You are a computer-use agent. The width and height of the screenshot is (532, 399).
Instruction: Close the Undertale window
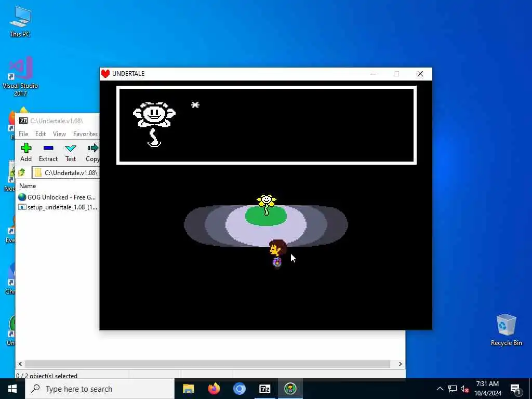pyautogui.click(x=420, y=74)
